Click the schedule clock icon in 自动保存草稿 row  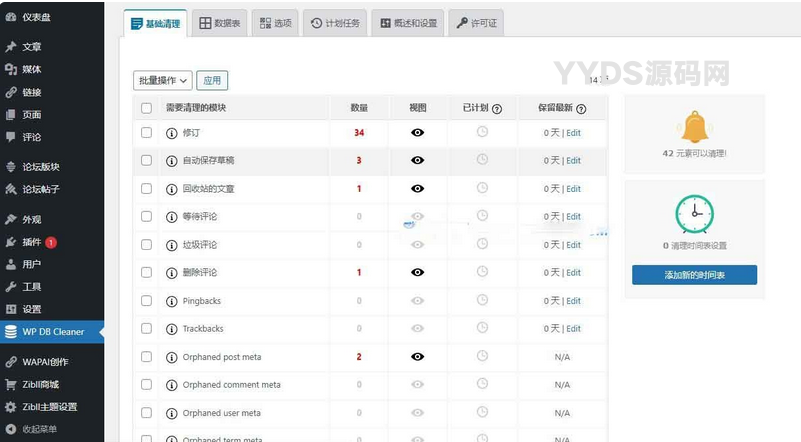[482, 160]
